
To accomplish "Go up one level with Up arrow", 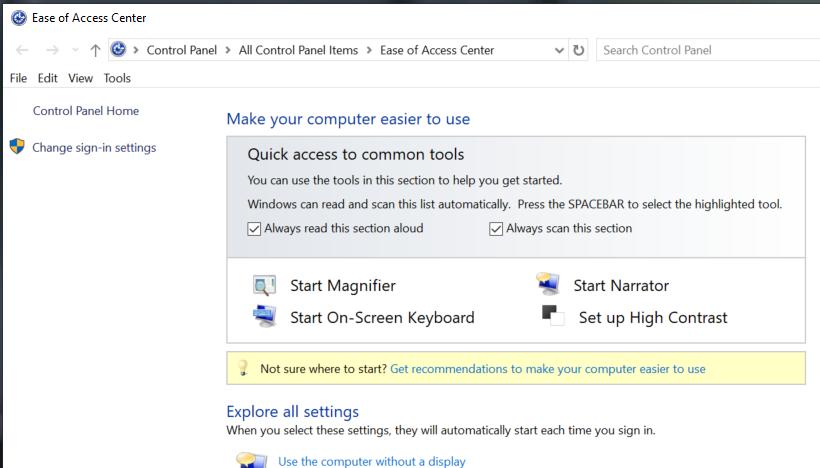I will [95, 50].
